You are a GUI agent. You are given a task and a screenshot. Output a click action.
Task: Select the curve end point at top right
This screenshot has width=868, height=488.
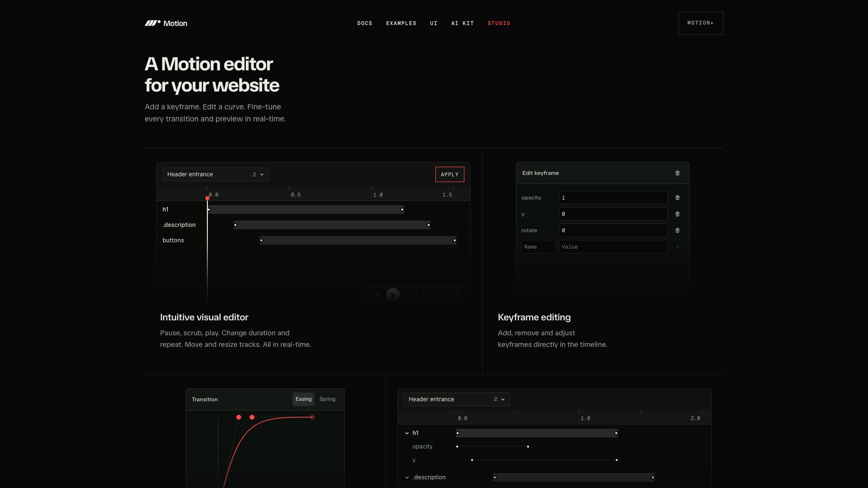pyautogui.click(x=312, y=417)
